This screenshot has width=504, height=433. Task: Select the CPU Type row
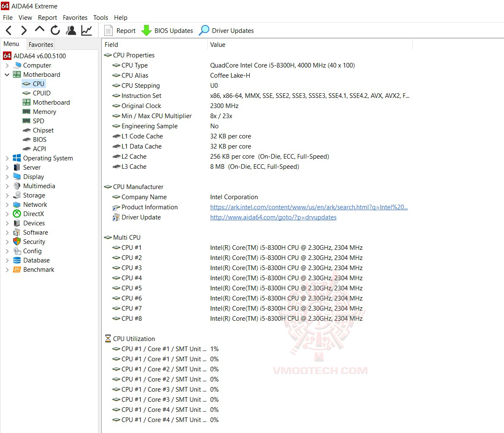pos(257,65)
